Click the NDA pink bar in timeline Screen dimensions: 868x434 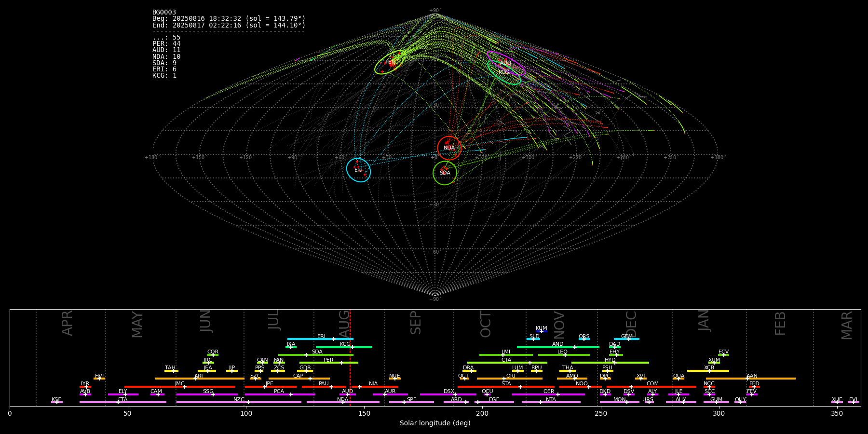pyautogui.click(x=343, y=402)
